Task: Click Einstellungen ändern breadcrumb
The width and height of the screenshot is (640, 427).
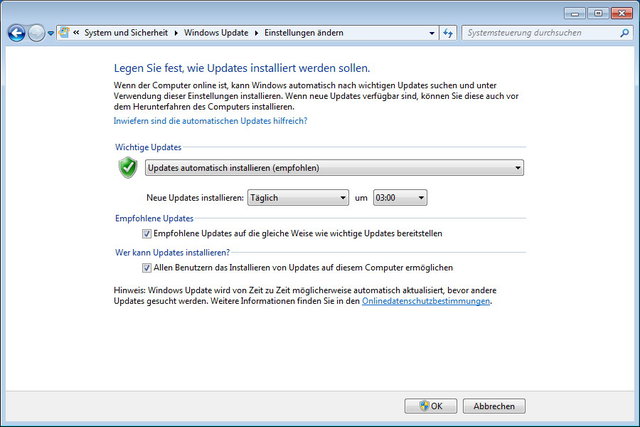Action: coord(304,33)
